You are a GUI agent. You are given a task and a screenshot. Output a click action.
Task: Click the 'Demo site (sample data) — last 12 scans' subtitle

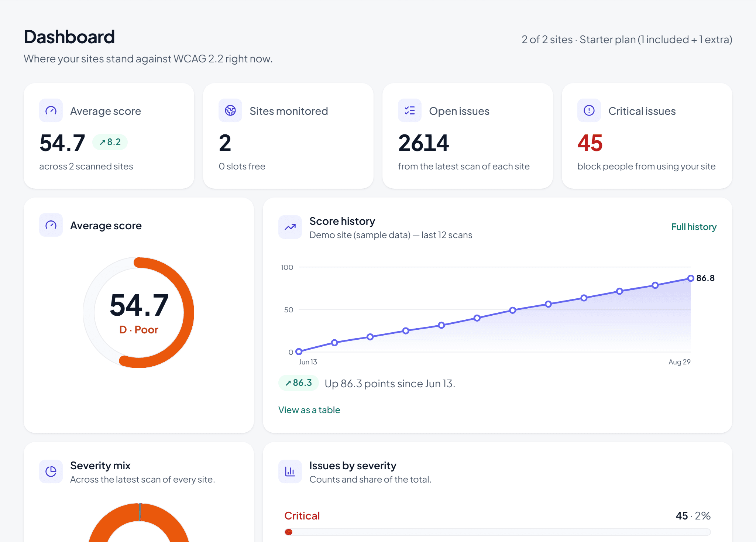[x=391, y=235]
